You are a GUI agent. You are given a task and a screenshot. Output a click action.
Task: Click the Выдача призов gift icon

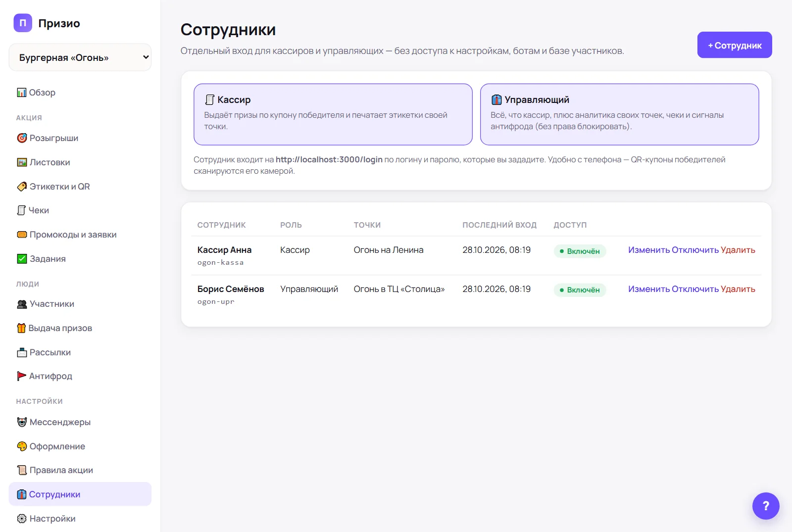pos(21,328)
